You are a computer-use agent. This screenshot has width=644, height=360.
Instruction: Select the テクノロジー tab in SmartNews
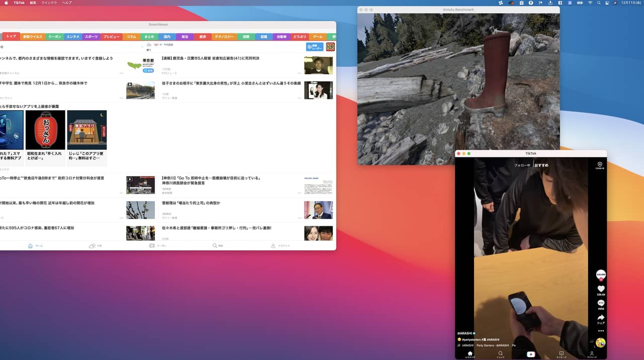click(x=224, y=37)
